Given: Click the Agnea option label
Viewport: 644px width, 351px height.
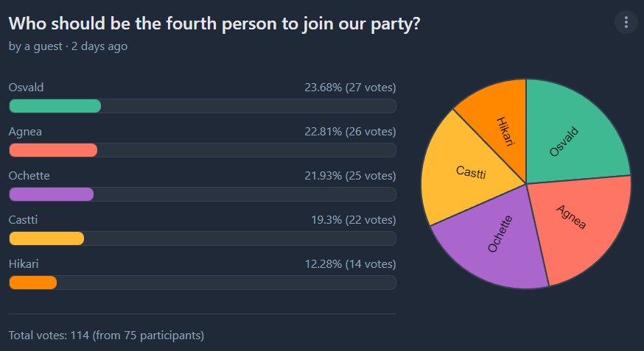Looking at the screenshot, I should click(x=25, y=132).
